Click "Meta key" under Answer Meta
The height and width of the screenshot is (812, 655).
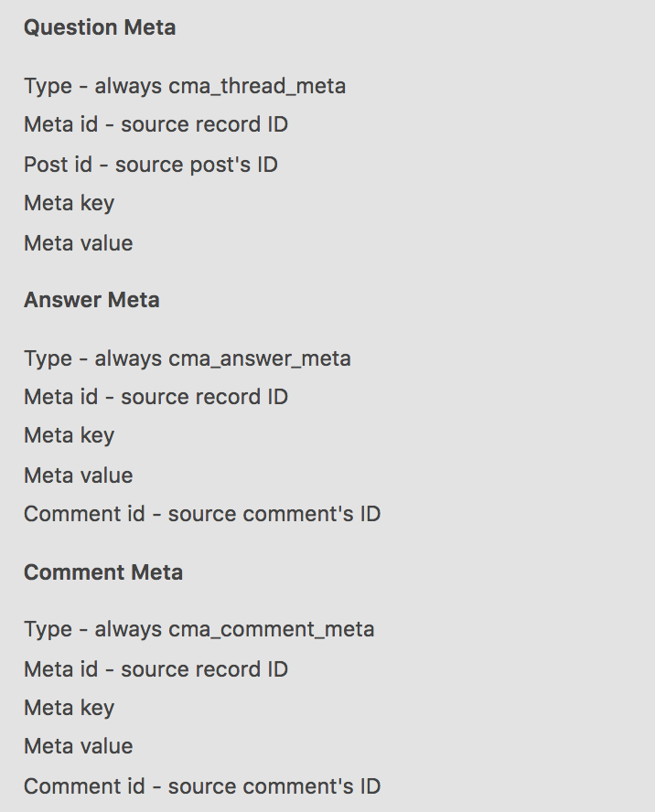69,435
